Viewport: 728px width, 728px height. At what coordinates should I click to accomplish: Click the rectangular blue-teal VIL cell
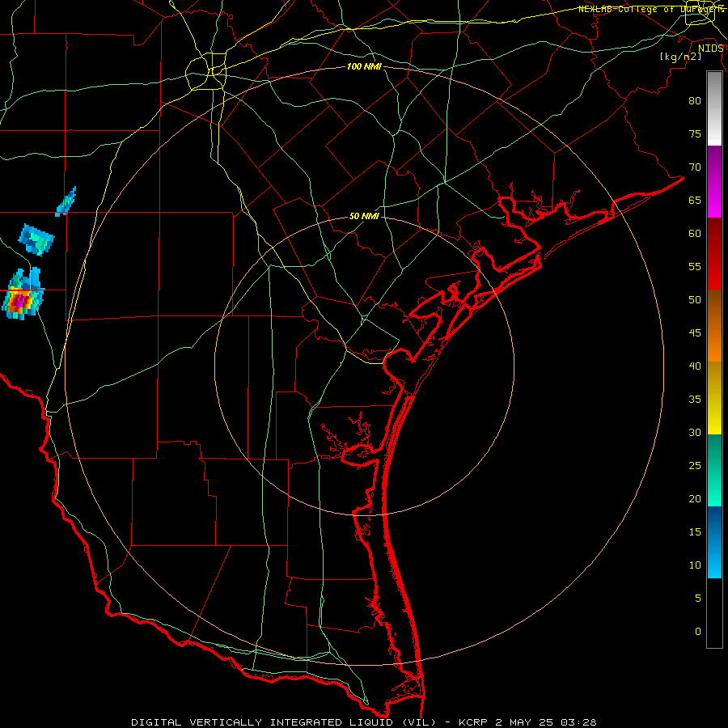point(36,239)
